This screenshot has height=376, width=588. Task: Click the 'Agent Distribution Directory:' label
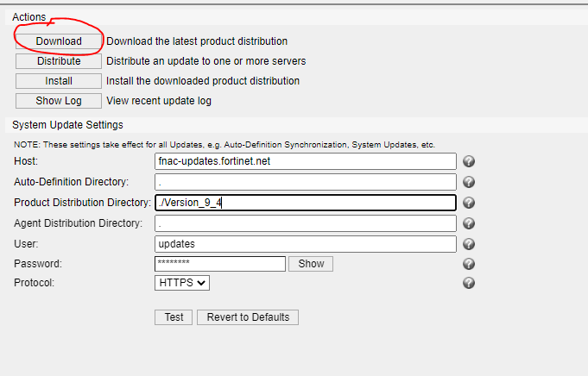tap(78, 222)
